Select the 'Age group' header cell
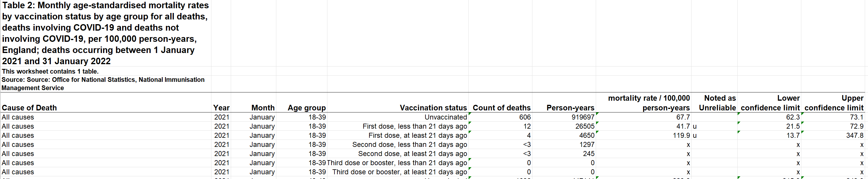868x179 pixels. tap(307, 108)
